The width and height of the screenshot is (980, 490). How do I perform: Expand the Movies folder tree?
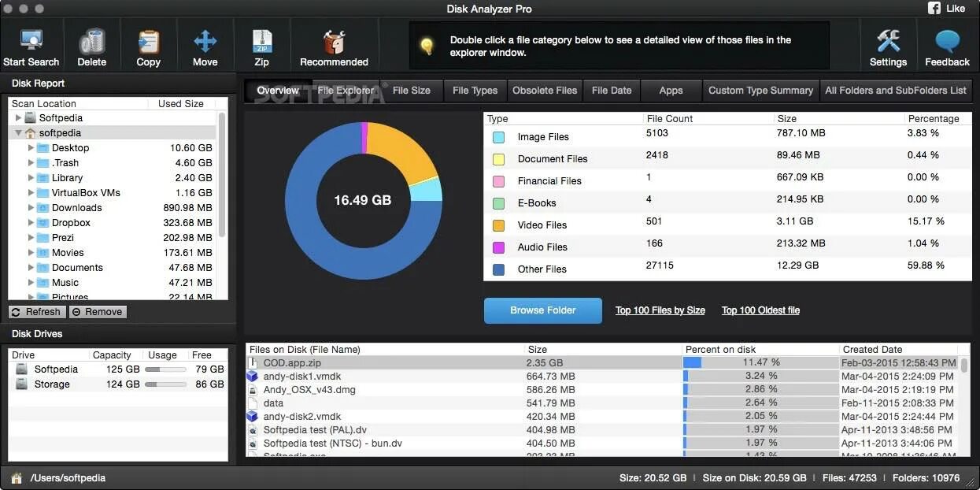click(31, 253)
